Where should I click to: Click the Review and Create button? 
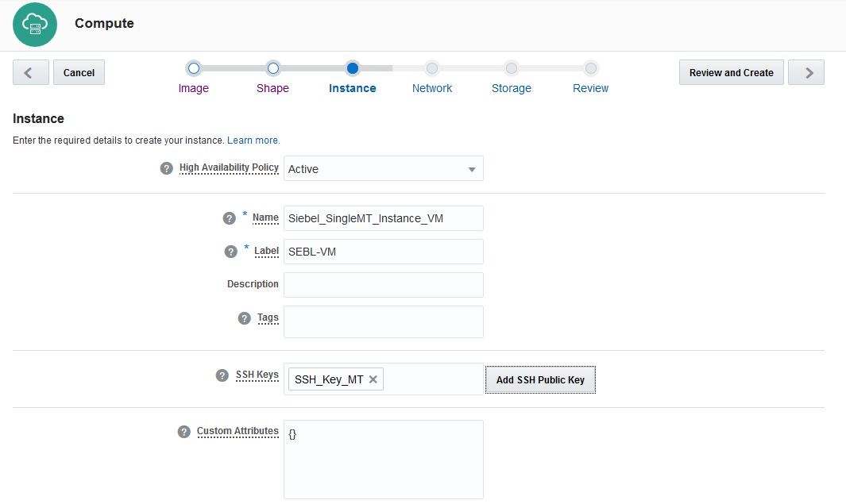[x=730, y=72]
